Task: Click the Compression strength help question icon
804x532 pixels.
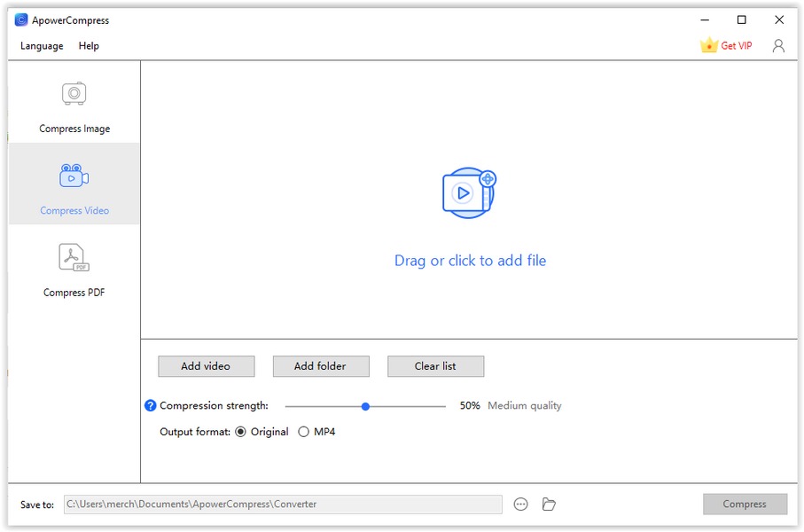Action: [150, 406]
